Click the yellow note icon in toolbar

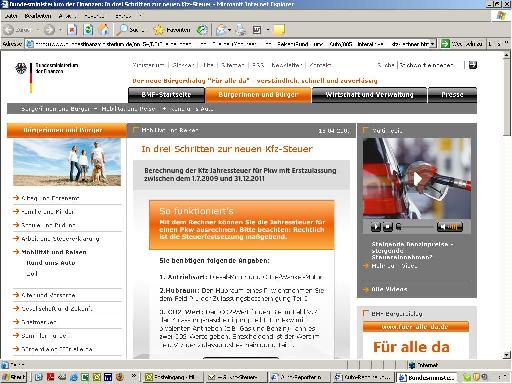[x=279, y=30]
